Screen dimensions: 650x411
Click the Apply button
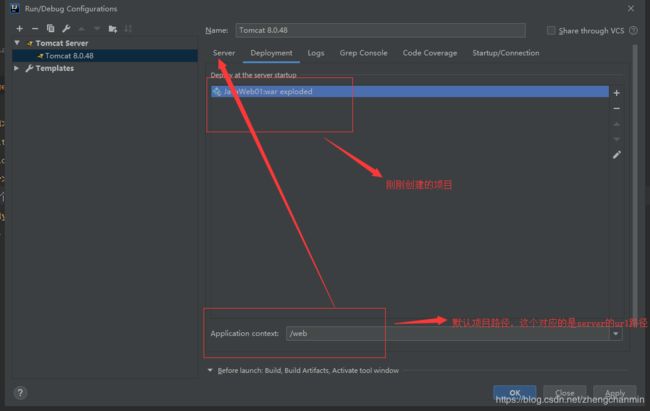pyautogui.click(x=615, y=392)
